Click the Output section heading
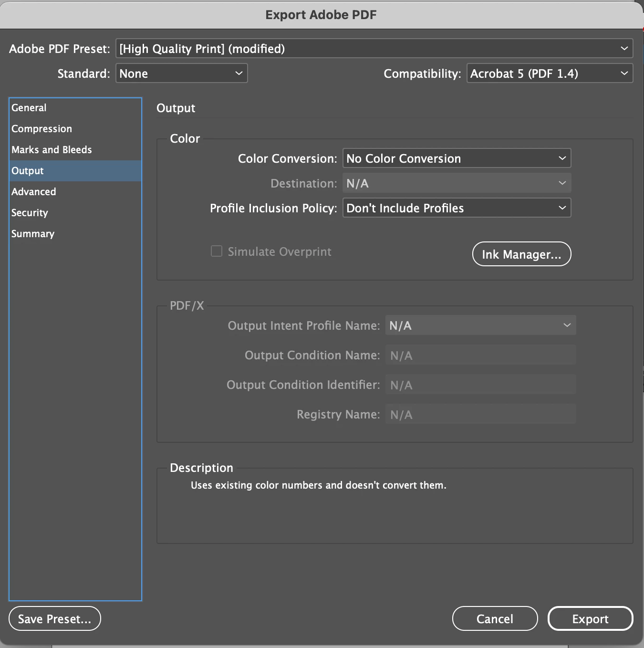644x648 pixels. (x=176, y=108)
